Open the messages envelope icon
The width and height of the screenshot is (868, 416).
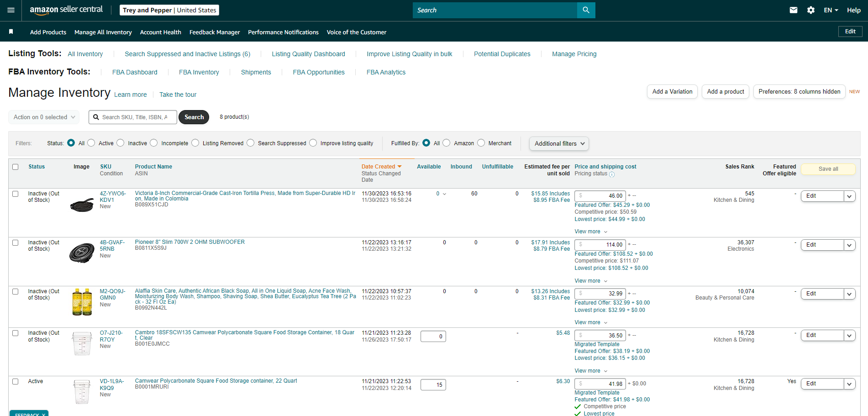[794, 10]
